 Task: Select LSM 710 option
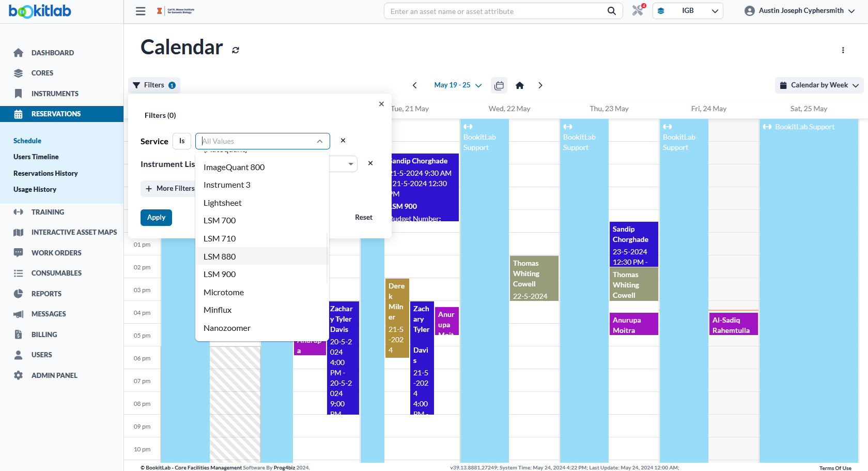262,238
